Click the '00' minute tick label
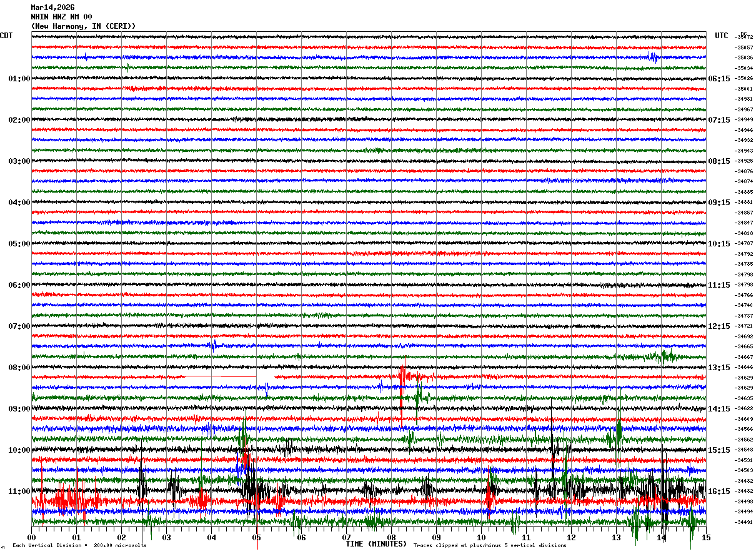The image size is (756, 554). [x=32, y=537]
